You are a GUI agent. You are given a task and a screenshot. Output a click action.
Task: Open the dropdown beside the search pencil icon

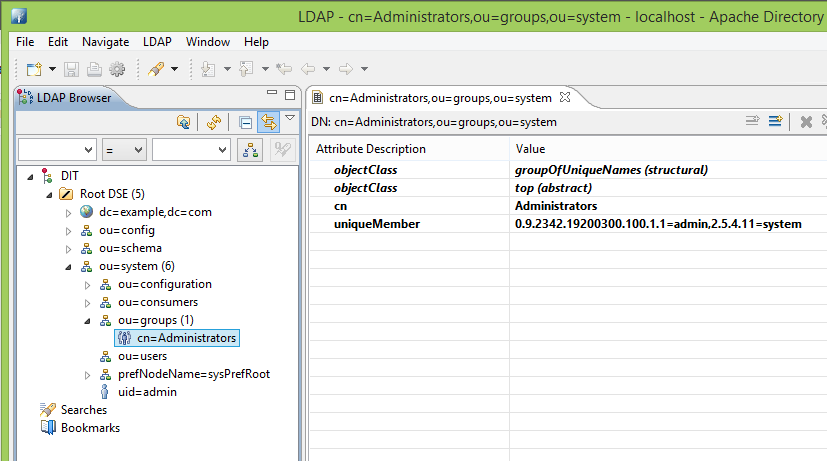click(x=175, y=69)
